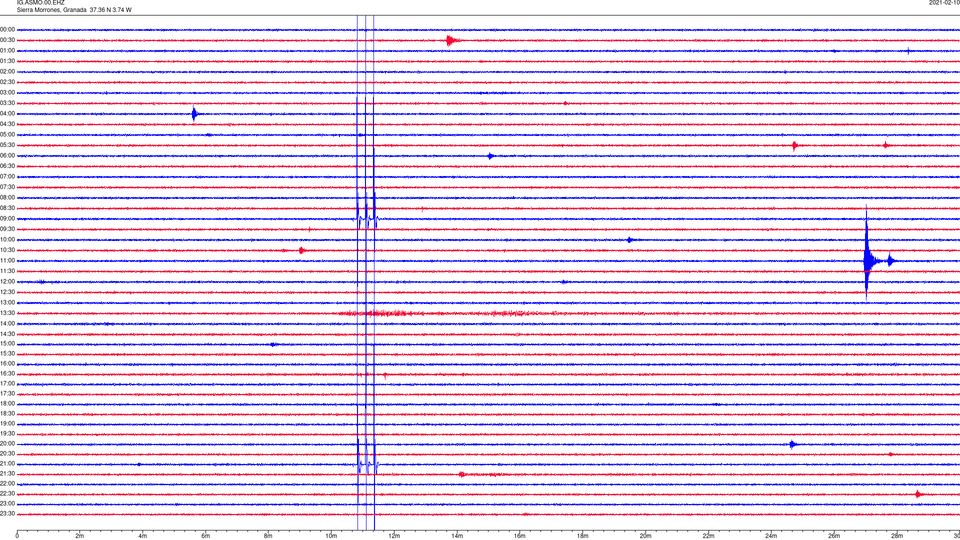Select the 00:00 trace time label
Screen dimensions: 960x540
pos(7,29)
